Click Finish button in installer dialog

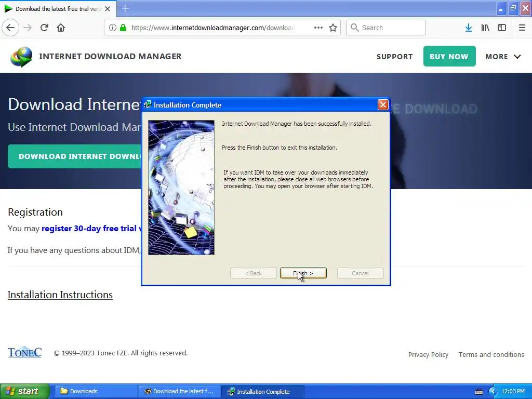(x=303, y=273)
